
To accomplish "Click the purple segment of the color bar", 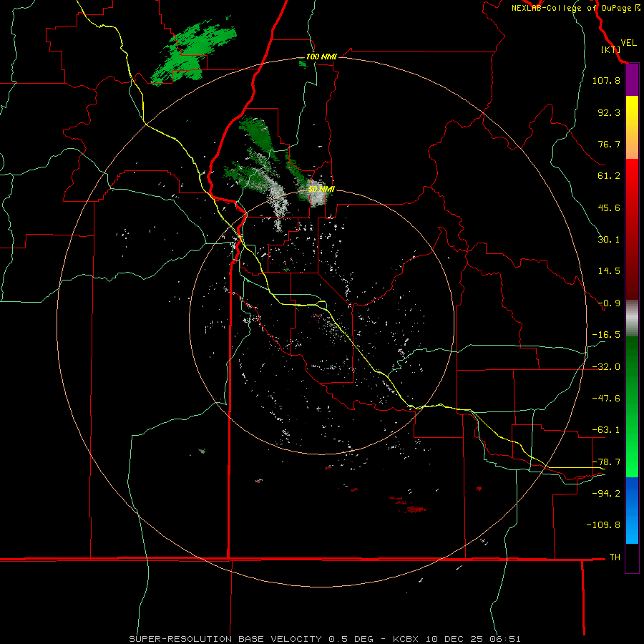I will [632, 80].
